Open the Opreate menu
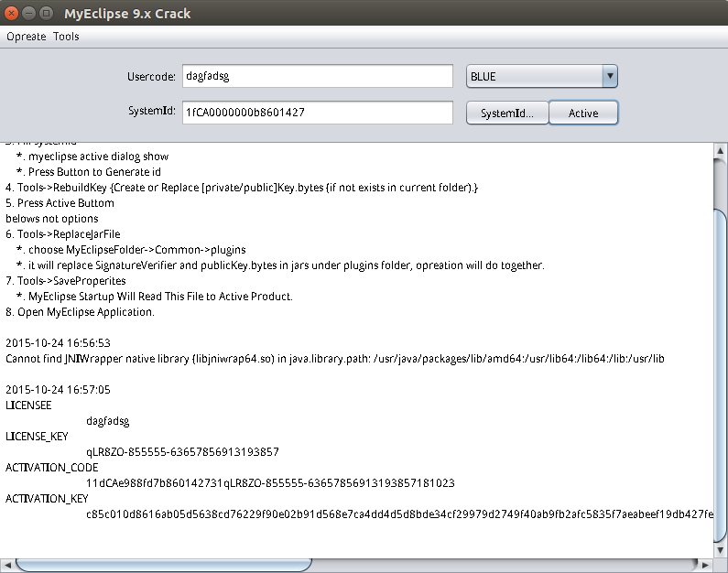The image size is (728, 573). (x=26, y=37)
